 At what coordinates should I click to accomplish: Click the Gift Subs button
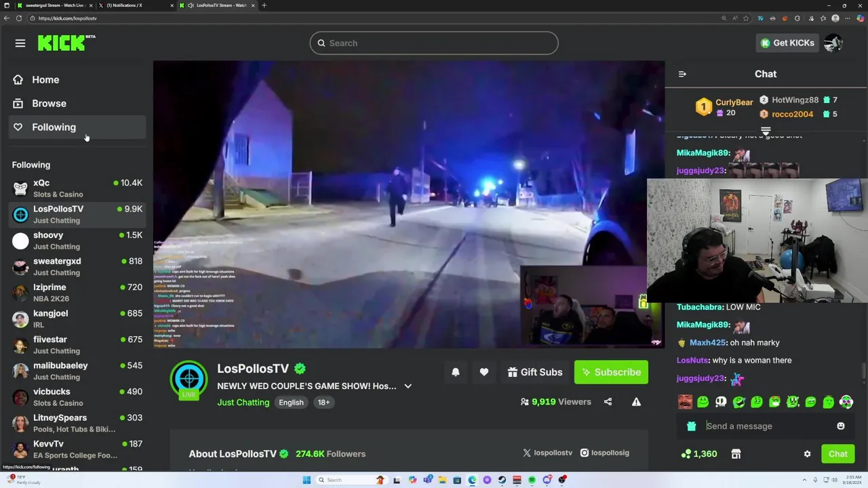[x=535, y=372]
